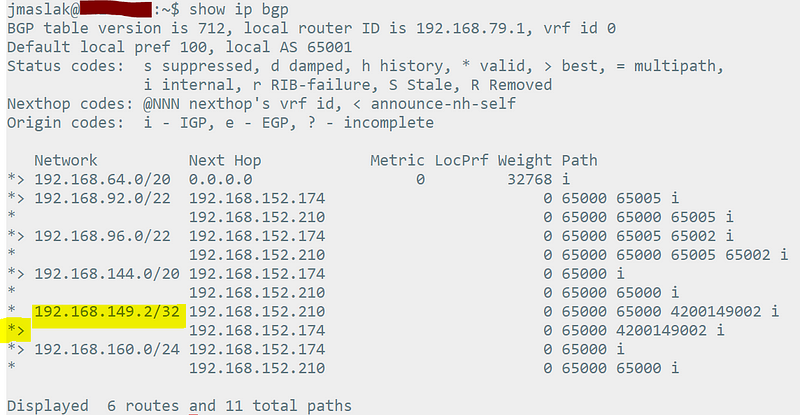800x415 pixels.
Task: Click the Metric column header
Action: coord(397,161)
